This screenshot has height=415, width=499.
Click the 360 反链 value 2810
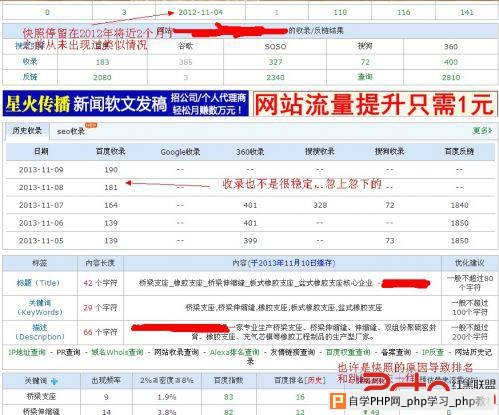click(x=451, y=77)
